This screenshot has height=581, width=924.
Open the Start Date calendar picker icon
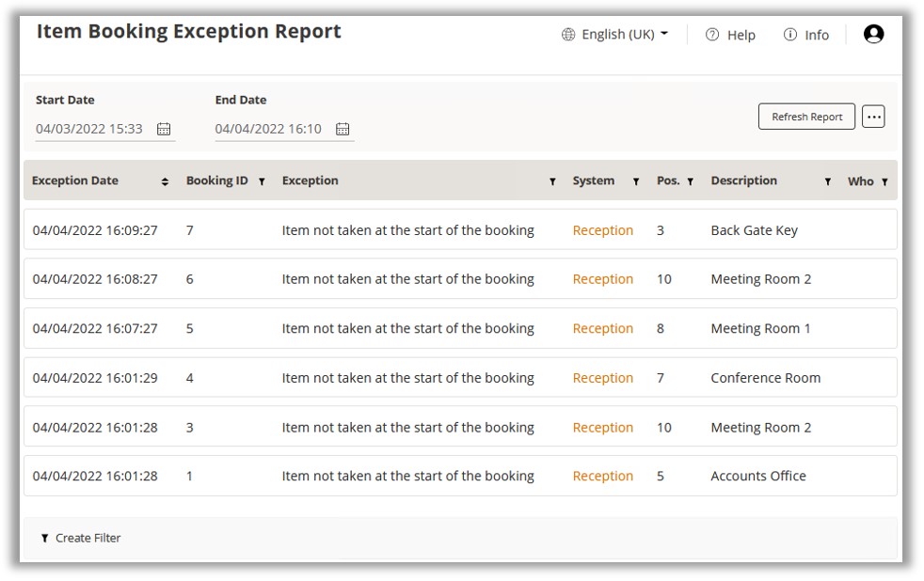(164, 130)
